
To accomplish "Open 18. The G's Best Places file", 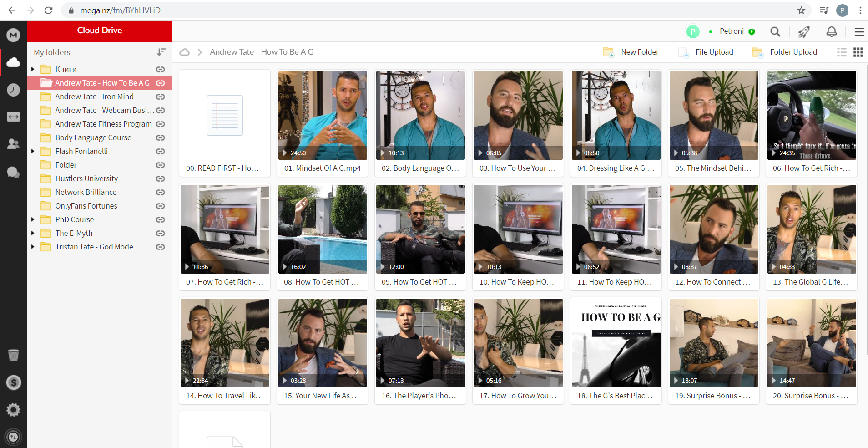I will (x=616, y=351).
